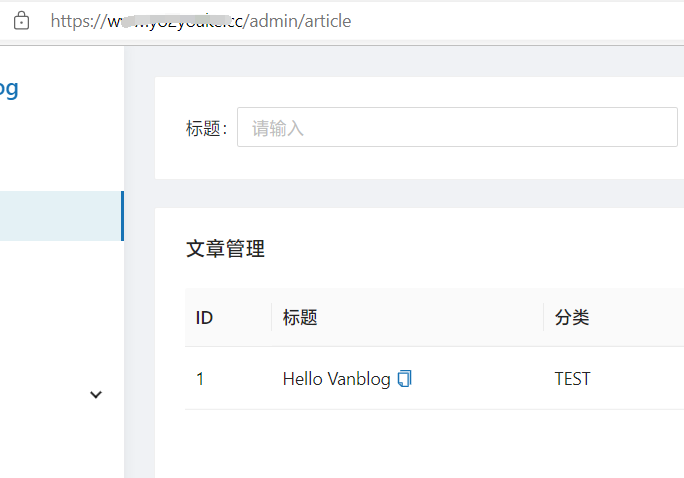This screenshot has width=684, height=478.
Task: Click the ID column header
Action: click(204, 318)
